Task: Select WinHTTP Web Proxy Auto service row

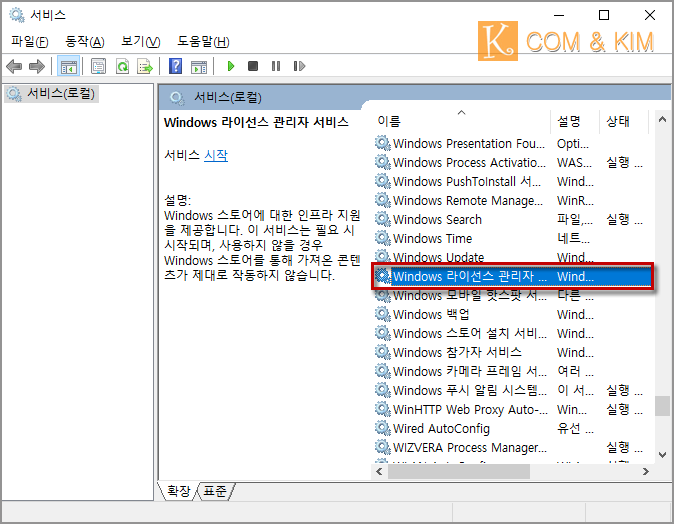Action: point(512,409)
